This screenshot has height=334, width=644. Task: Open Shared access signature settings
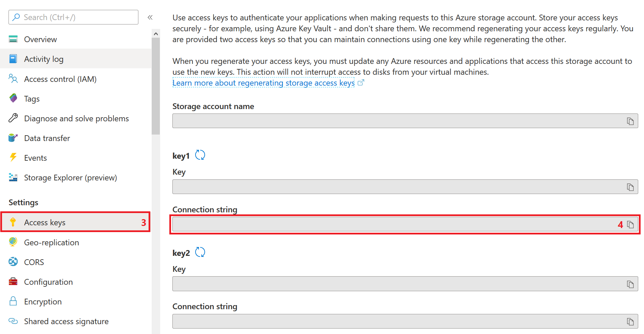point(76,321)
